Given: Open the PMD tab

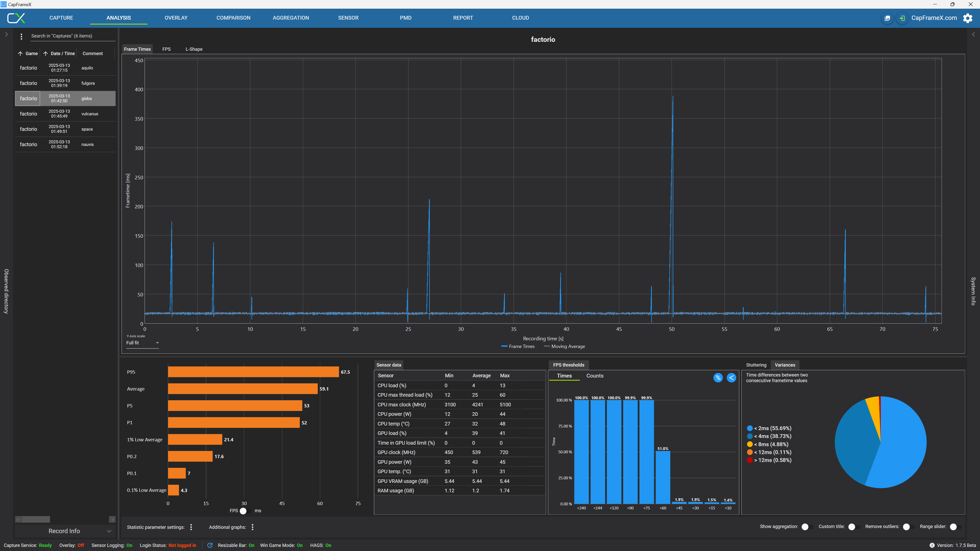Looking at the screenshot, I should pos(406,18).
